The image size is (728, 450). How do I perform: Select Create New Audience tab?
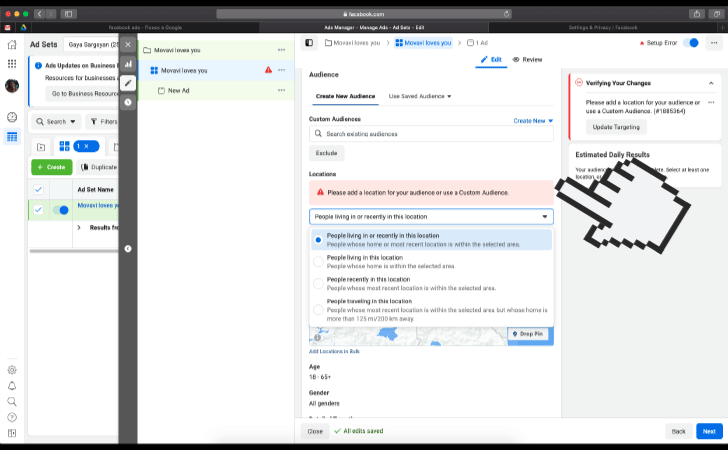pos(345,96)
